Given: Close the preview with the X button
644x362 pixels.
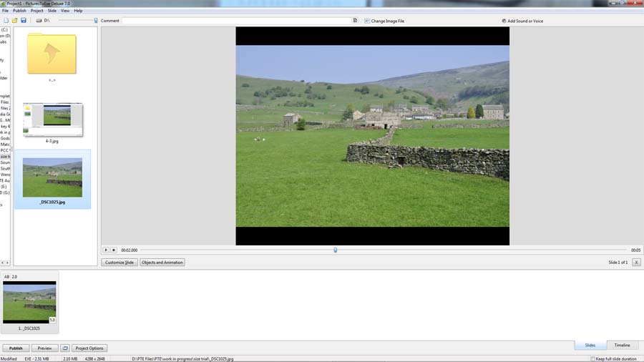Looking at the screenshot, I should 636,263.
